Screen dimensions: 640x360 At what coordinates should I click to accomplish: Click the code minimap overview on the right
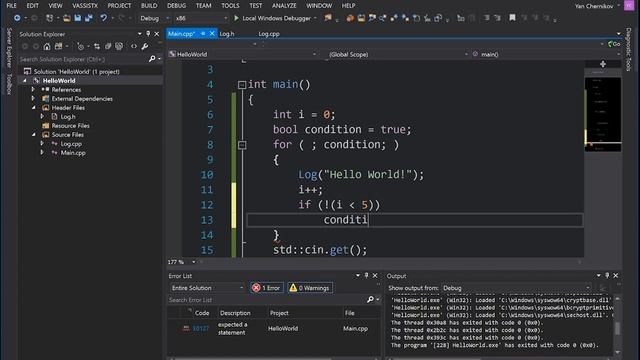[603, 114]
